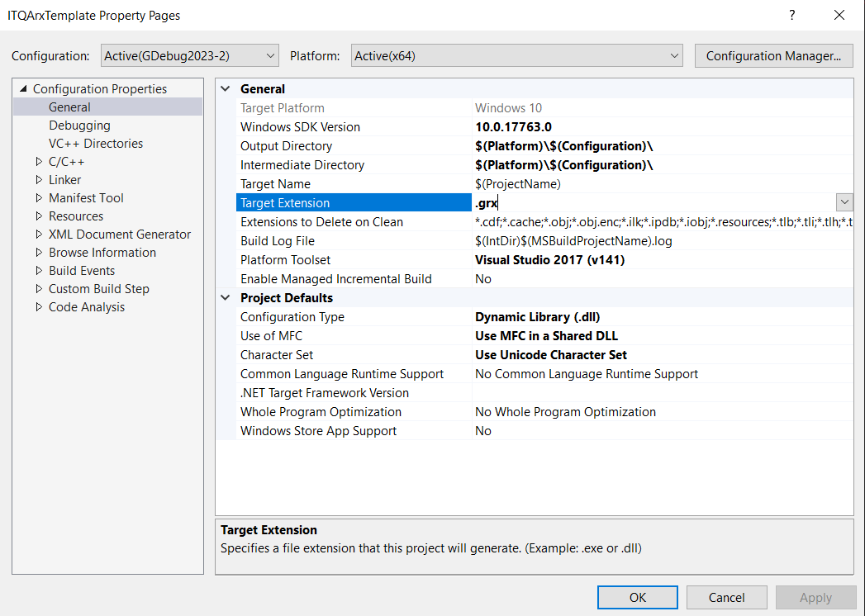
Task: Open the Build Events settings
Action: point(82,270)
